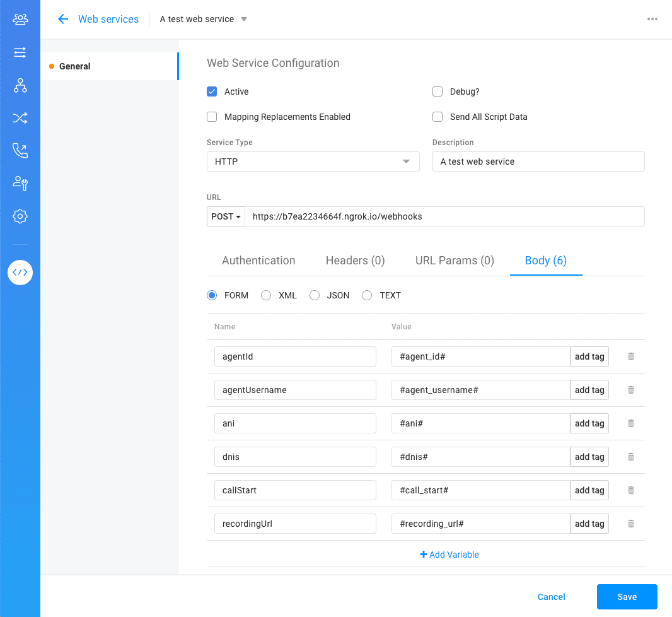Open the POST method dropdown
Screen dimensions: 672x617
[226, 216]
